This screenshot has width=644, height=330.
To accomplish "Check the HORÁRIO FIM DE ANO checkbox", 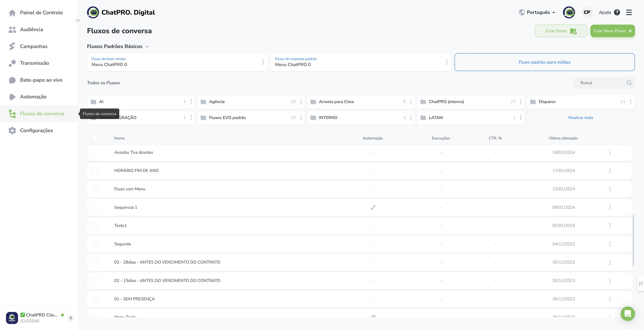I will click(95, 171).
